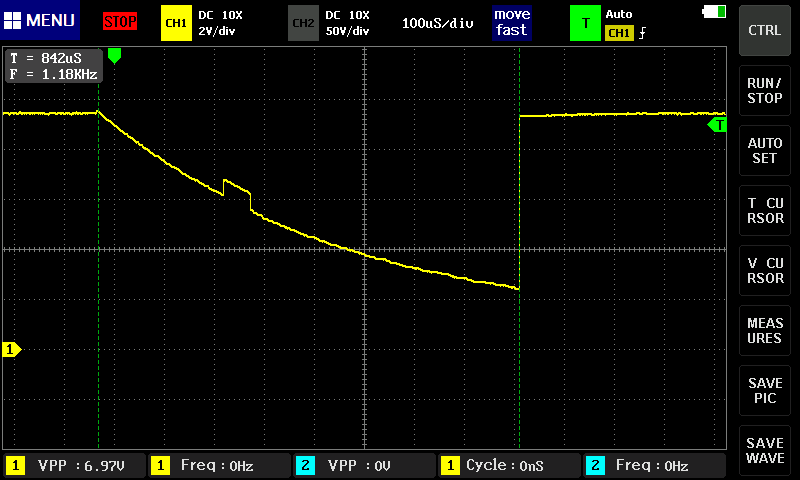Viewport: 800px width, 480px height.
Task: Tap the rising edge trigger symbol
Action: pos(642,33)
